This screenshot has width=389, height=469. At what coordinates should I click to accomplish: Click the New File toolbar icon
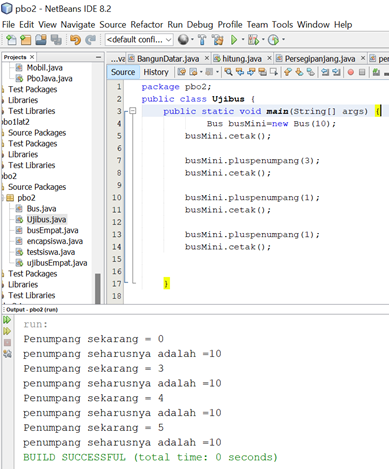click(x=11, y=40)
